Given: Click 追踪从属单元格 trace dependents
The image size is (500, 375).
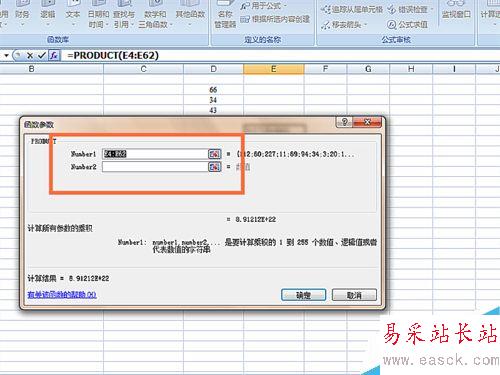Looking at the screenshot, I should pyautogui.click(x=352, y=9).
